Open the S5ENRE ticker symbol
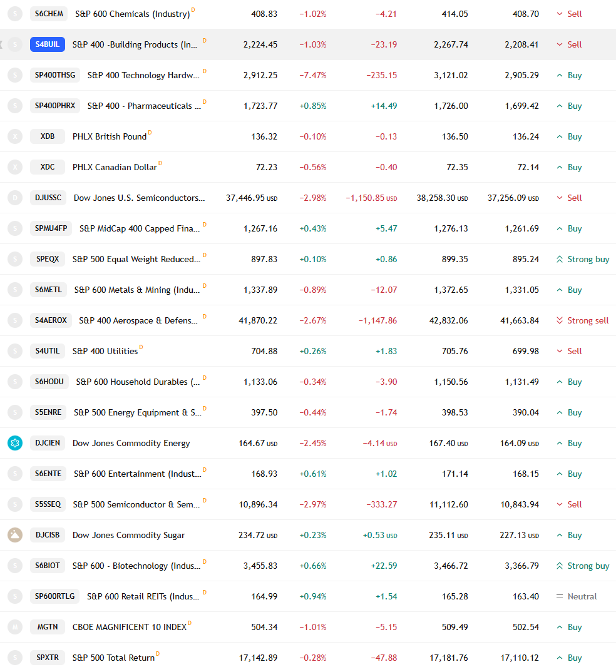616x672 pixels. coord(48,412)
